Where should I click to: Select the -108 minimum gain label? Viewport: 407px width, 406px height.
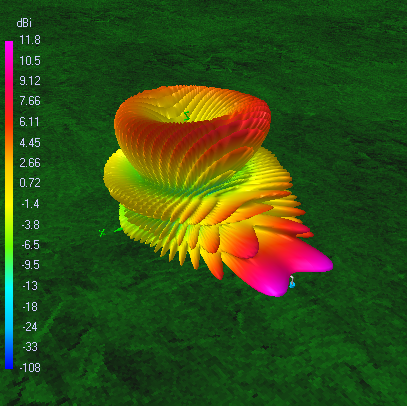pos(30,368)
